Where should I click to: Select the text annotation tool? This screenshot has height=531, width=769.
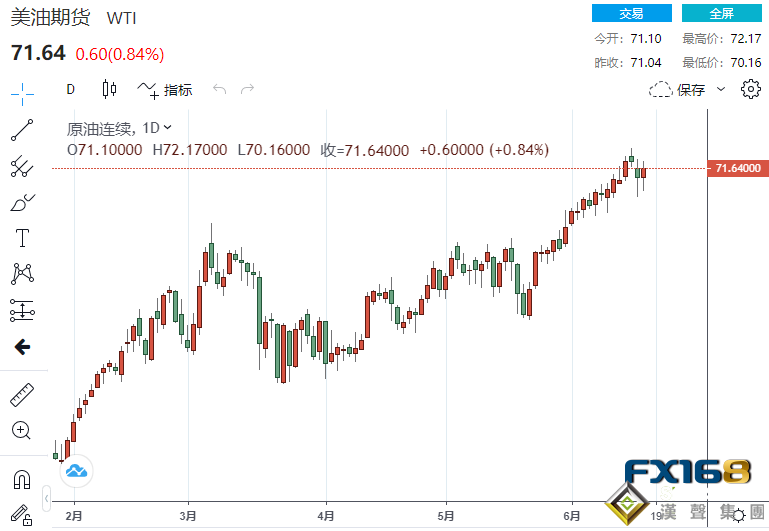click(x=22, y=238)
